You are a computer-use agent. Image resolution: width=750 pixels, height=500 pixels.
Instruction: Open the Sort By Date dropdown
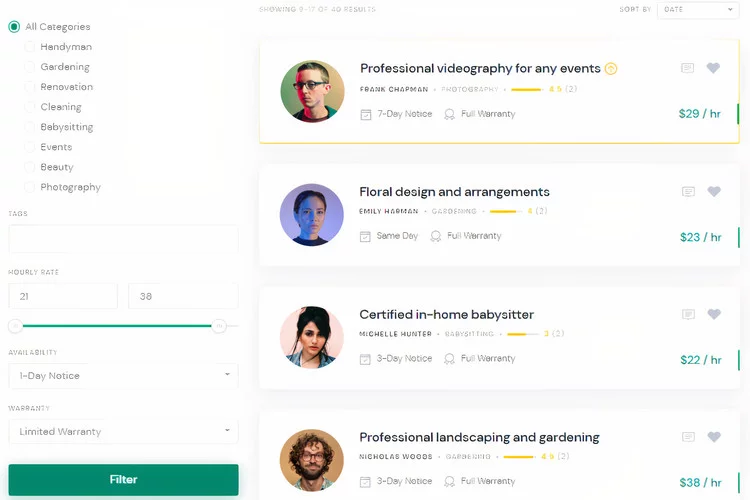click(x=698, y=10)
